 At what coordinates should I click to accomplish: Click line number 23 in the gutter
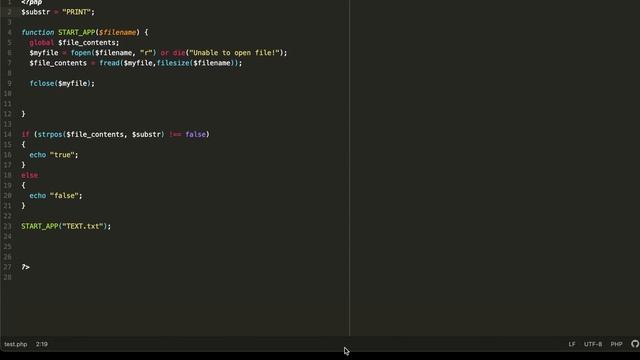8,226
